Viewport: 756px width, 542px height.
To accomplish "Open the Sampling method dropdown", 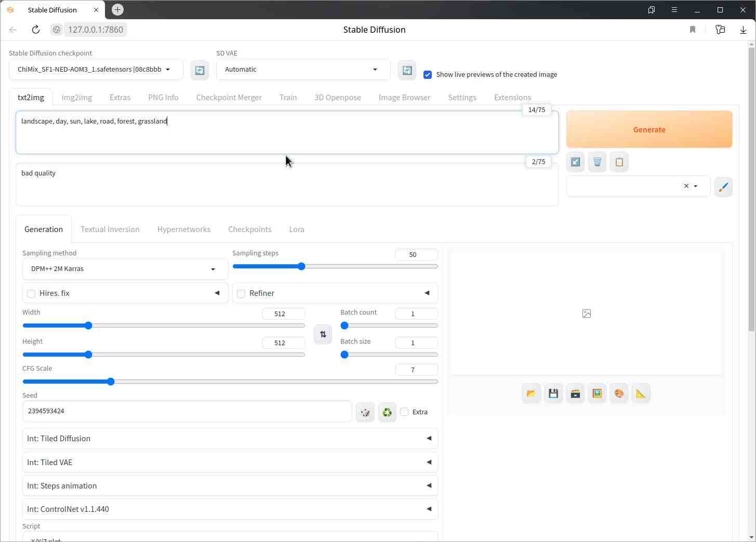I will pos(125,269).
